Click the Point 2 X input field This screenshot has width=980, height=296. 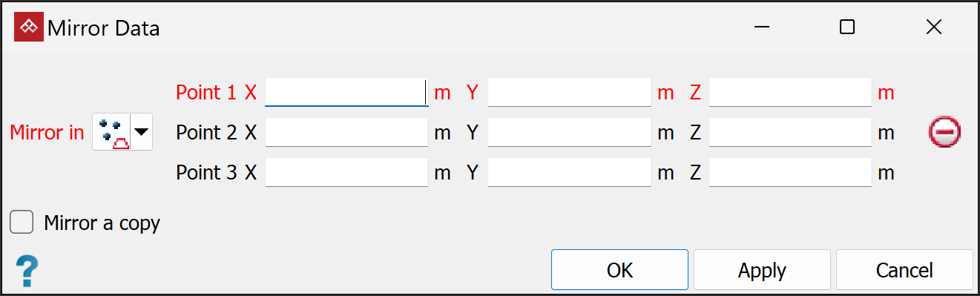click(346, 133)
